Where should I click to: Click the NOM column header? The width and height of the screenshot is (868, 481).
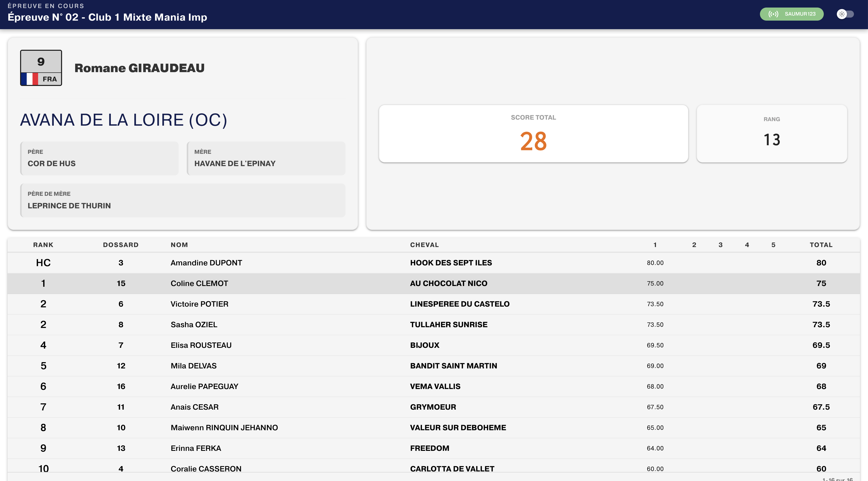(x=179, y=245)
